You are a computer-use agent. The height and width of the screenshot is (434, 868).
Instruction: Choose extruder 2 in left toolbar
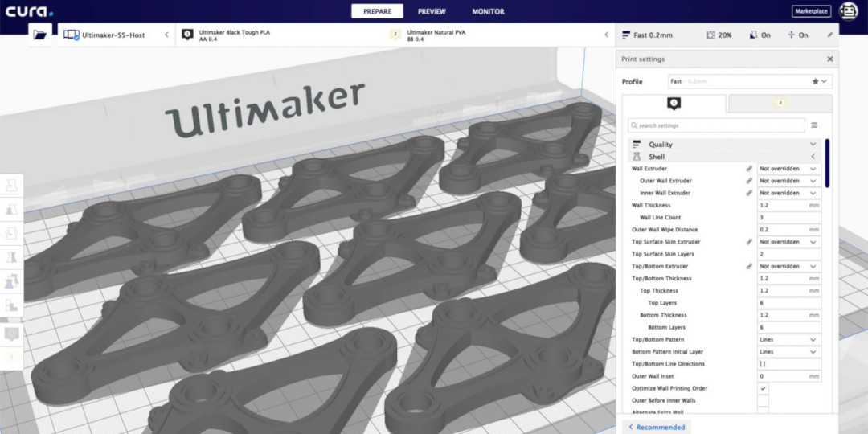11,357
